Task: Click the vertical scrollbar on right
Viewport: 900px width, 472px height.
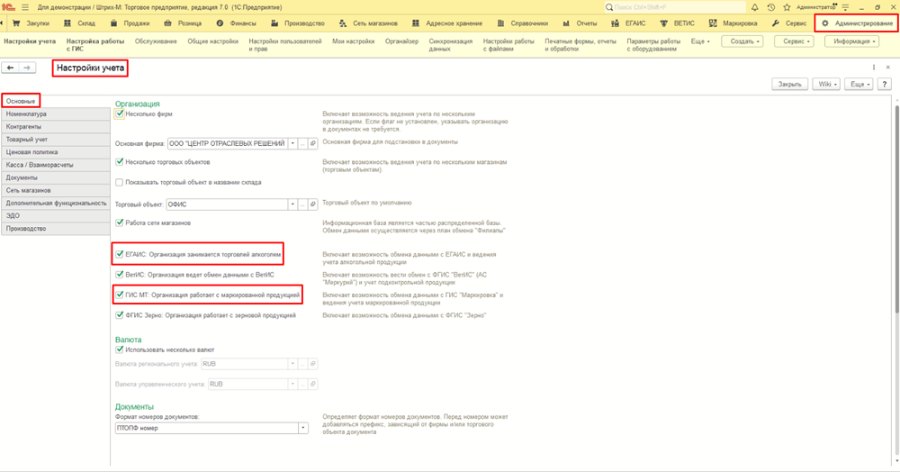Action: coord(896,208)
